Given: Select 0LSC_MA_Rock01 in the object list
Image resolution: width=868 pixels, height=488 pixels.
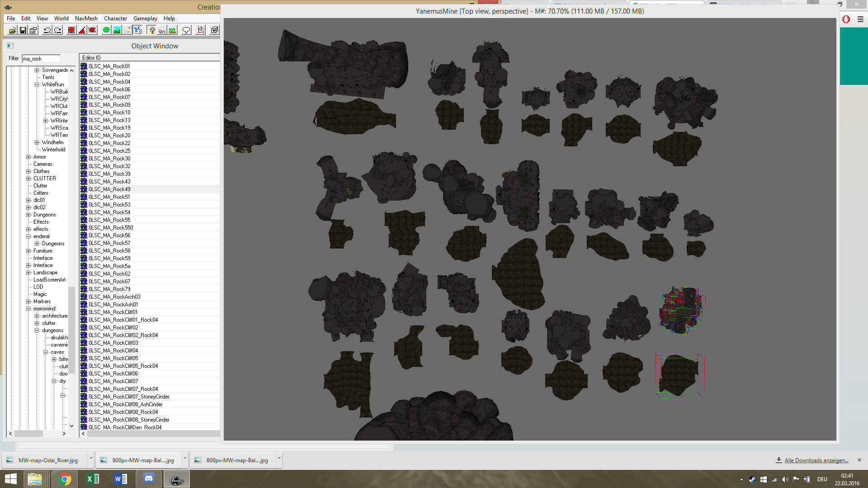Looking at the screenshot, I should click(109, 66).
